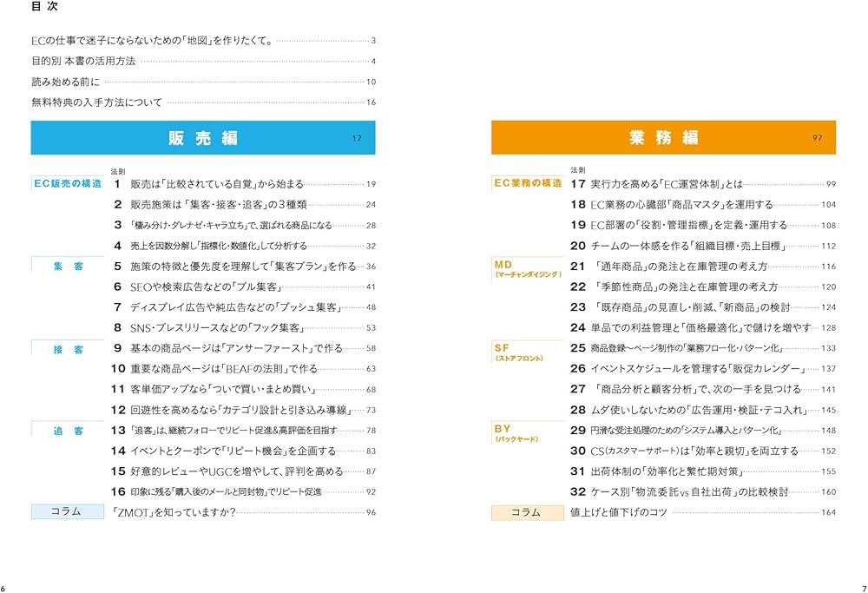
Task: Switch to the 業務編 orange banner
Action: pos(662,138)
